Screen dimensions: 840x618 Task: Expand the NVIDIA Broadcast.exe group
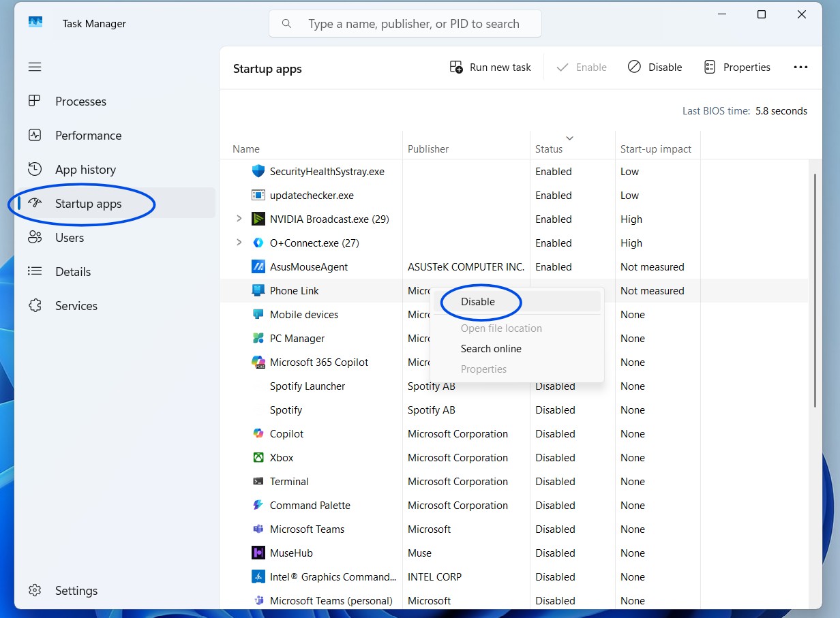point(239,219)
